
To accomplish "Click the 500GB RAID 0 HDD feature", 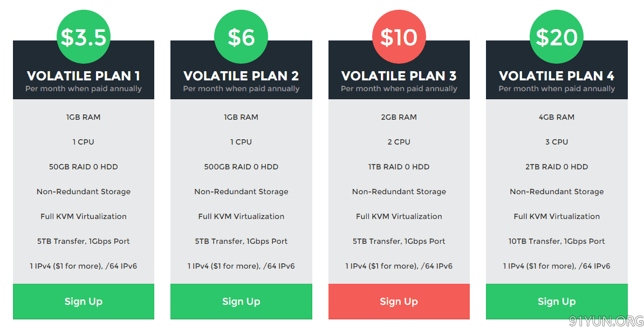I will point(241,167).
